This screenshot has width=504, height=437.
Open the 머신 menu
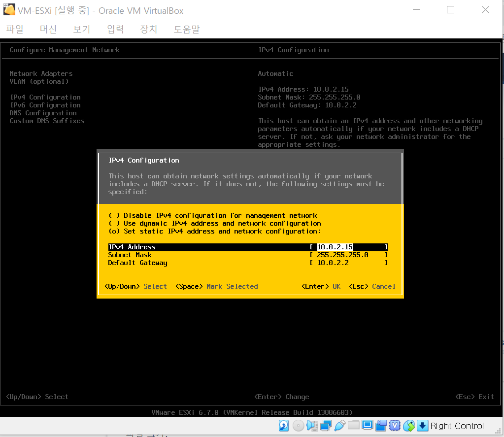[48, 29]
